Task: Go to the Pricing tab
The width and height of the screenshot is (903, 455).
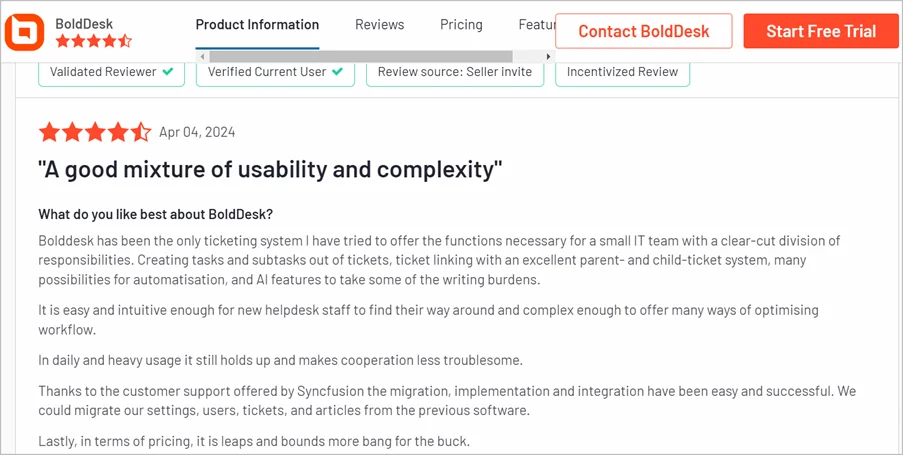Action: (x=461, y=25)
